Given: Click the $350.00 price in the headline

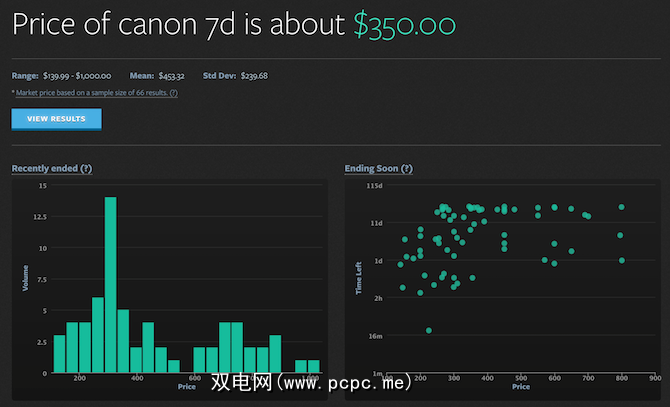Looking at the screenshot, I should tap(405, 25).
